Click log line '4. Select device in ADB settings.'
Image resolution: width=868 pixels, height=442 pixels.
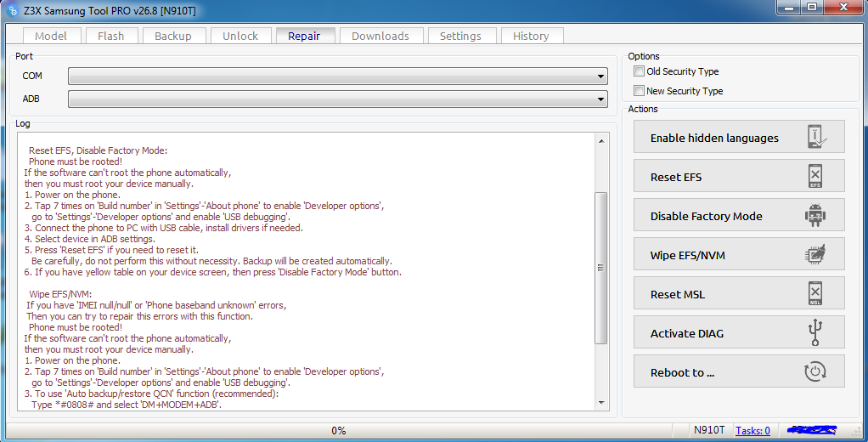[x=90, y=239]
